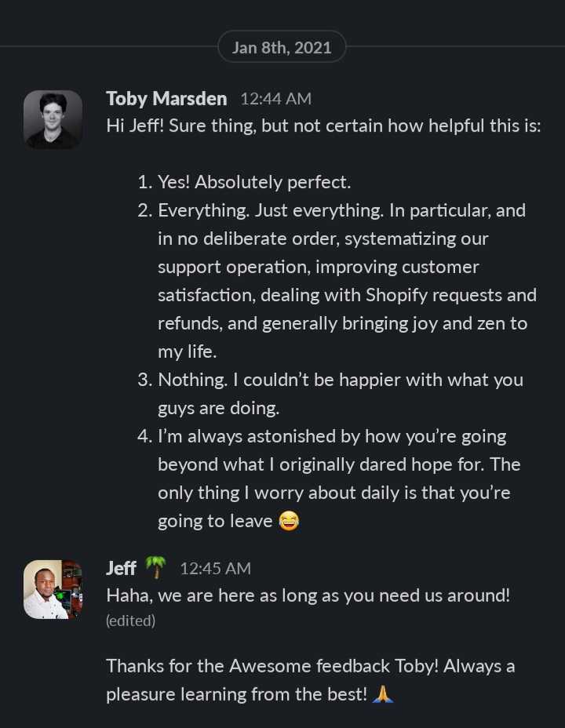The width and height of the screenshot is (565, 728).
Task: Click 'Everything. Just everything.' list item
Action: [x=337, y=281]
